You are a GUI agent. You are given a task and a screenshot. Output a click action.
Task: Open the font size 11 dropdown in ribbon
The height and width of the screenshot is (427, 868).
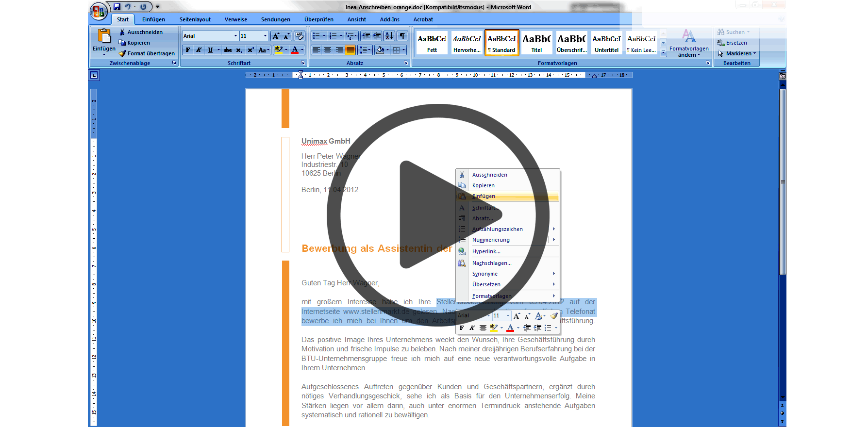point(265,36)
